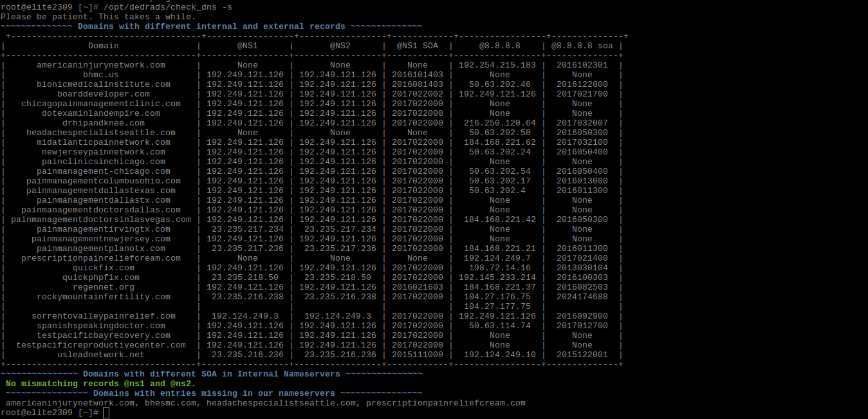Click the quickphpfix.com domain entry
The image size is (868, 419).
pyautogui.click(x=100, y=277)
